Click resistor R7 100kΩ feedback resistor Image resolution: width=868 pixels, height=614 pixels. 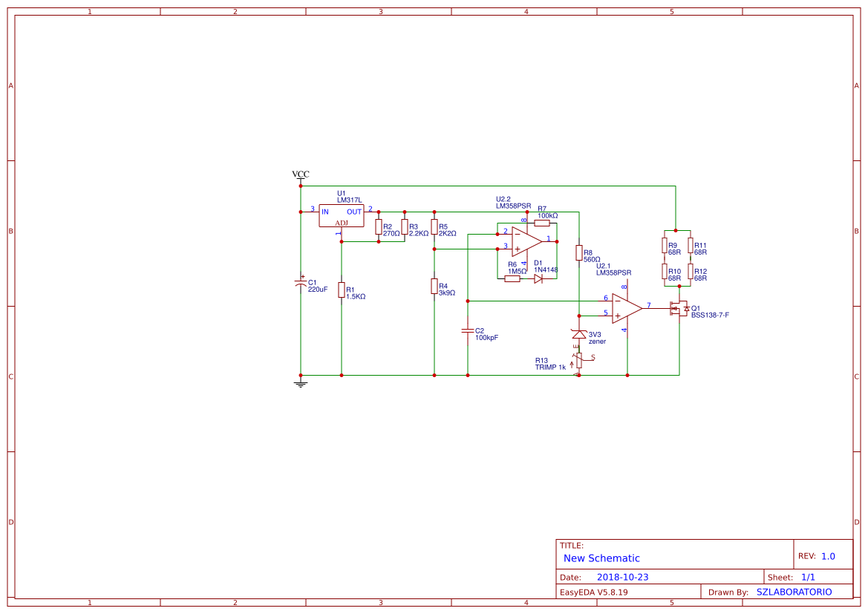point(542,223)
